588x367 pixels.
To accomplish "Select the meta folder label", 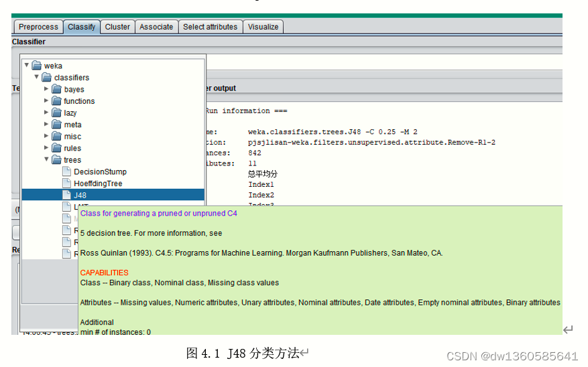I will 73,125.
